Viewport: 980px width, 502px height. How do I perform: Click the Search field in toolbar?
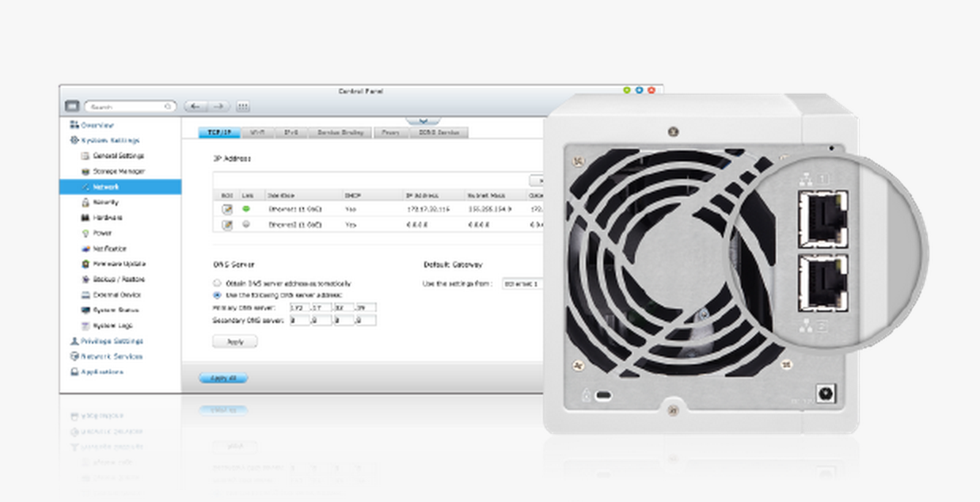131,106
